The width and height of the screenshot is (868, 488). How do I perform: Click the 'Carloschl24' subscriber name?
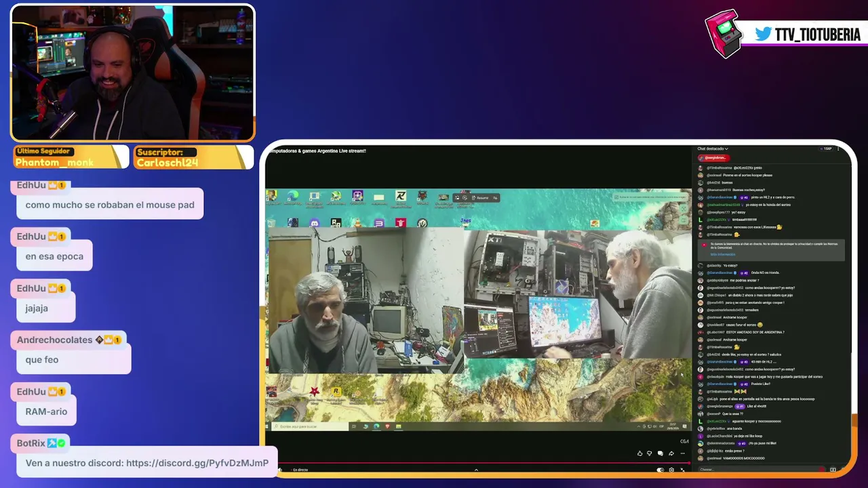[x=167, y=163]
